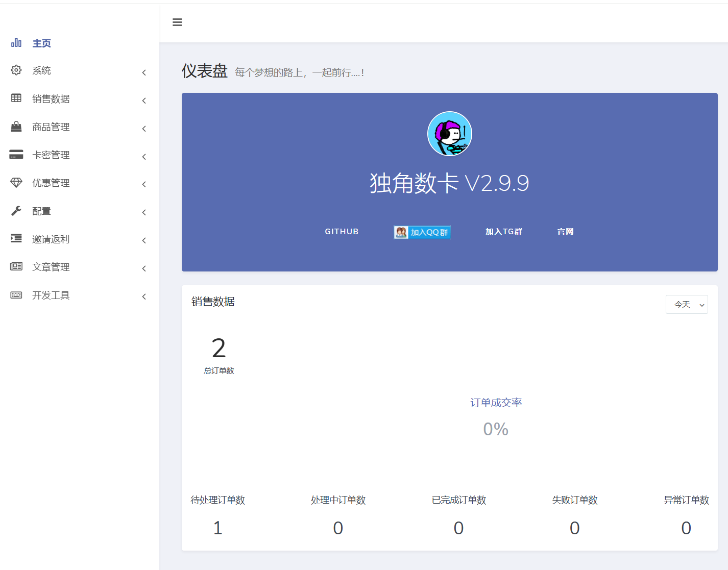Click the indent list icon beside 邀请返利
This screenshot has height=570, width=728.
click(16, 238)
